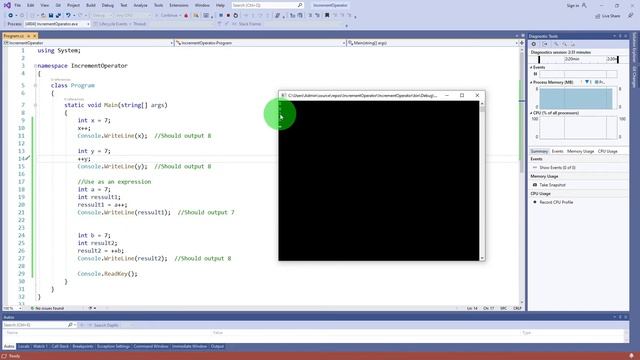Click the console window's scroll down arrow
The width and height of the screenshot is (640, 360).
482,258
